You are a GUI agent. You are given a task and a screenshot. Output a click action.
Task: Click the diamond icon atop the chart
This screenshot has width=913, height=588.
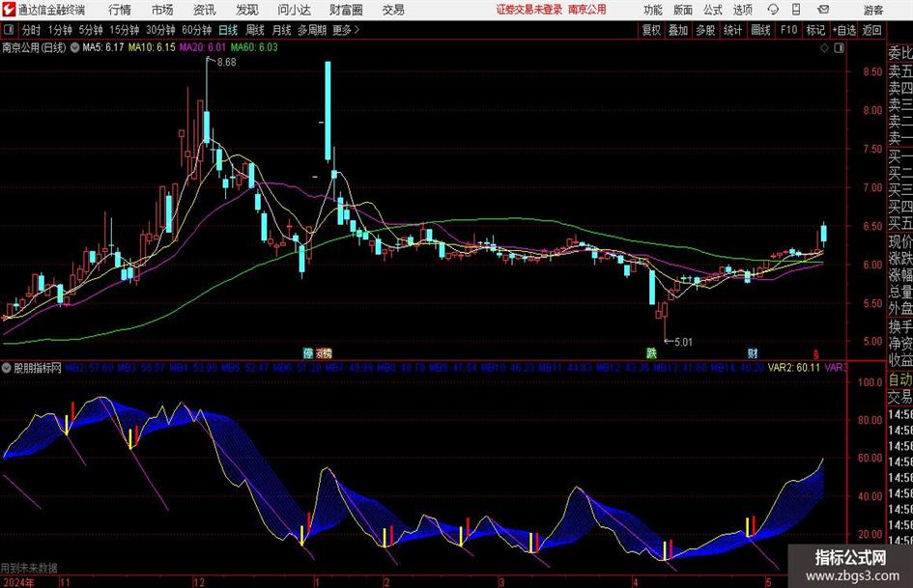tap(824, 47)
